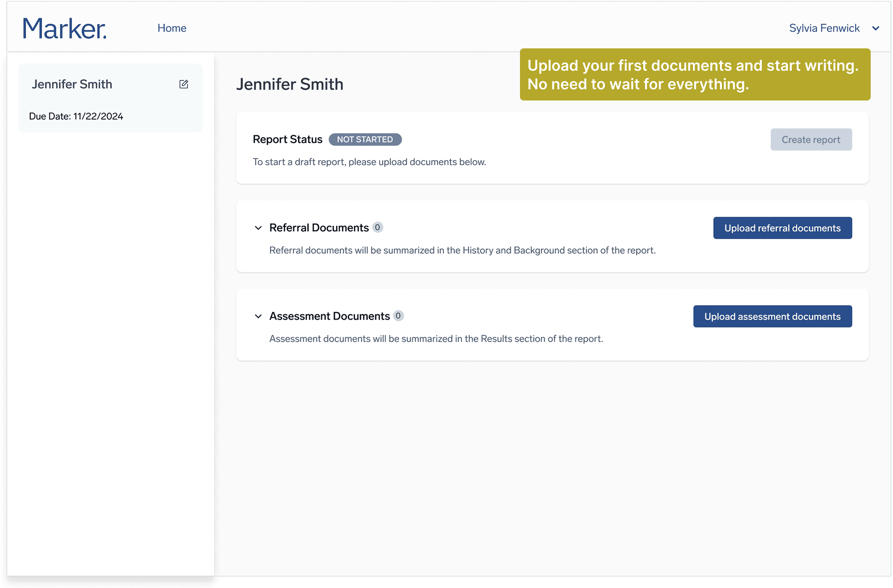
Task: Click the Due Date 11/22/2024 text
Action: [x=76, y=116]
